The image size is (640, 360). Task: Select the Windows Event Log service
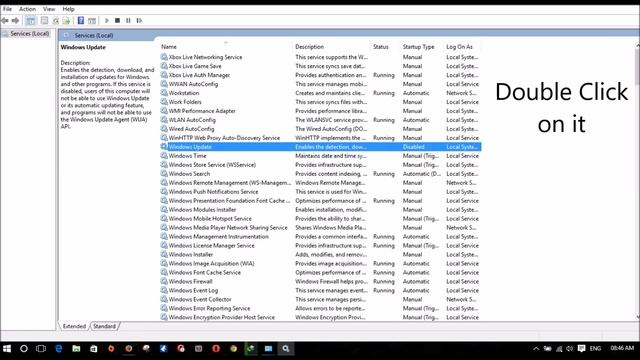pos(320,291)
